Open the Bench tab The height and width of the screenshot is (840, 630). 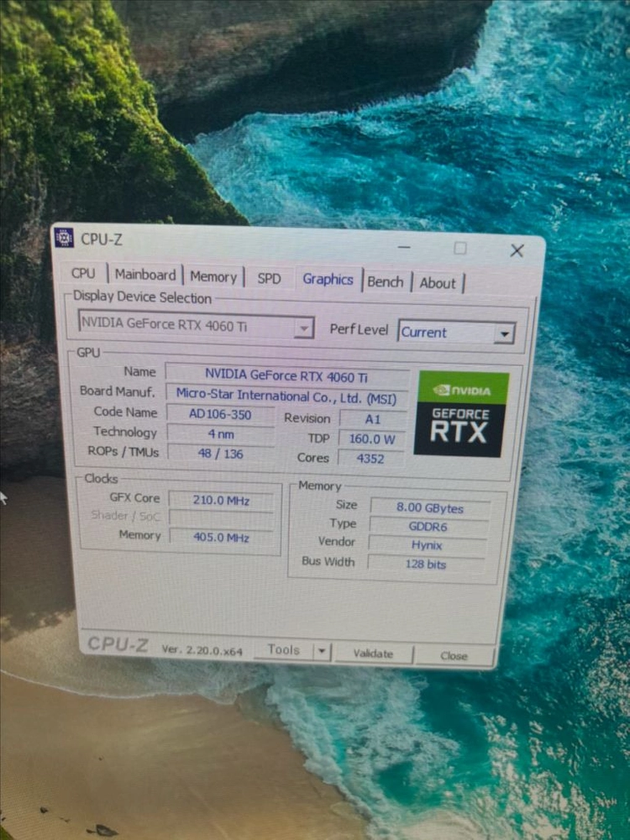coord(386,281)
